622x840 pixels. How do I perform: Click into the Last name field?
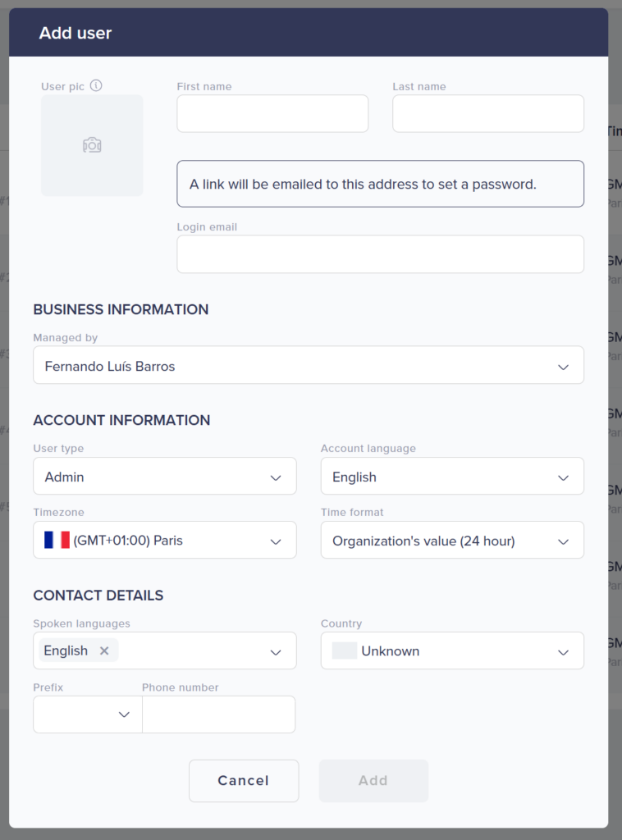487,114
